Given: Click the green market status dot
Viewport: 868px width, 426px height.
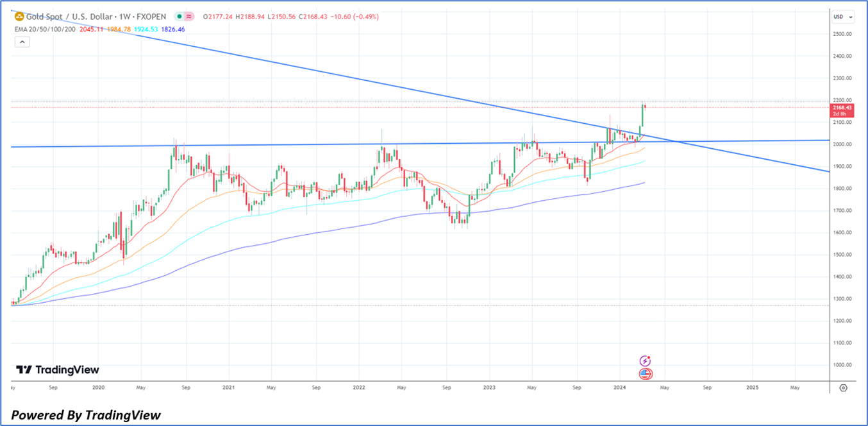Looking at the screenshot, I should pos(179,17).
